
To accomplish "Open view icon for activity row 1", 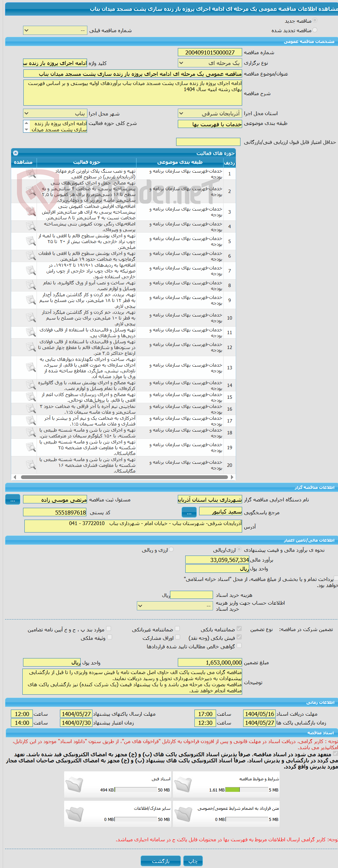I will (x=31, y=174).
